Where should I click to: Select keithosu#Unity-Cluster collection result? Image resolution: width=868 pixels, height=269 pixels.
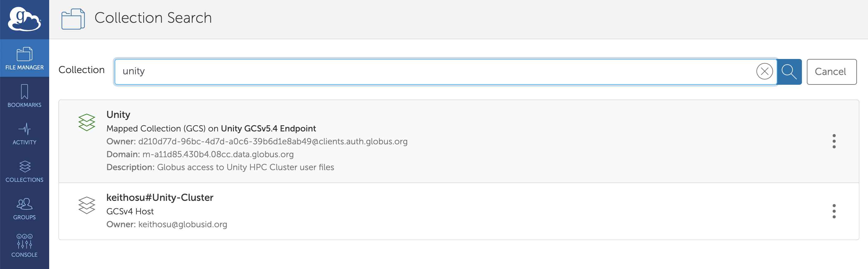click(459, 212)
